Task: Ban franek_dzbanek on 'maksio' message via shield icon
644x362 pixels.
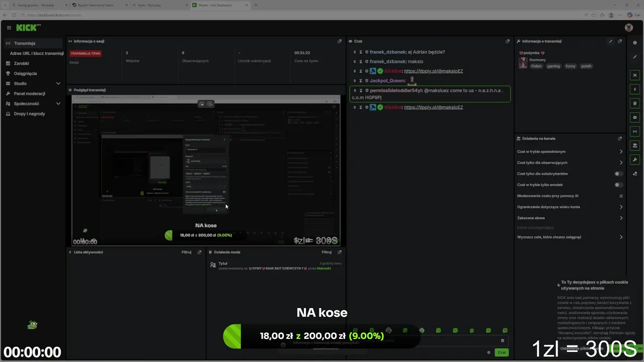Action: [367, 61]
